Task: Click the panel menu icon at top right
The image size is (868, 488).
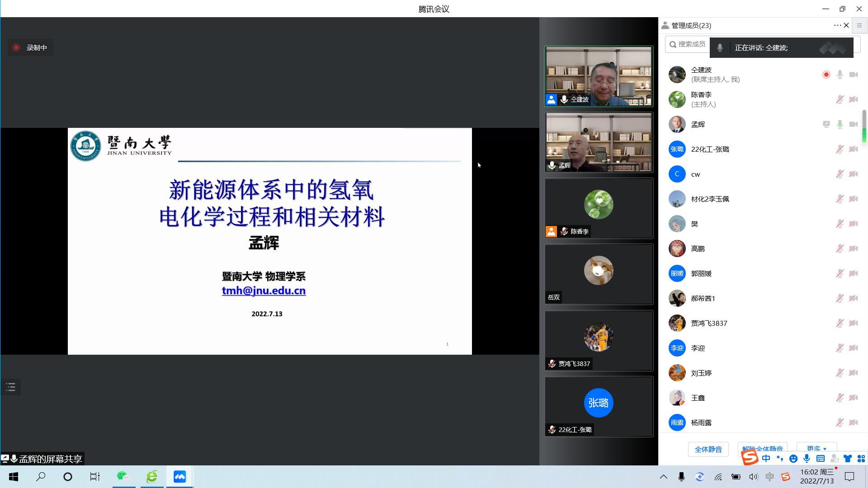Action: [x=859, y=25]
